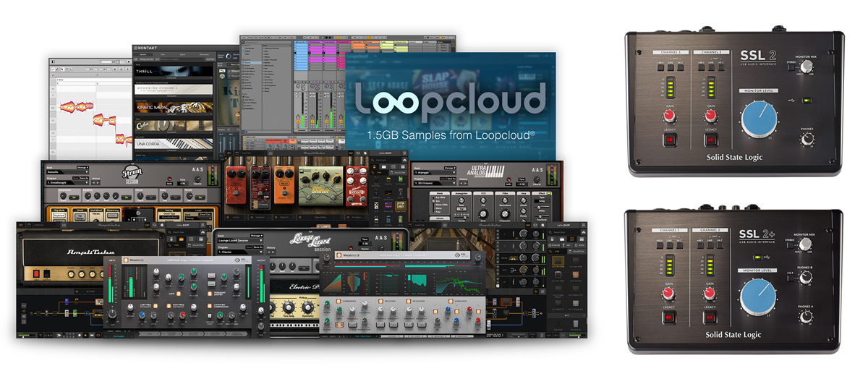
Task: Select the Cuba library in Kontakt
Action: pyautogui.click(x=174, y=125)
